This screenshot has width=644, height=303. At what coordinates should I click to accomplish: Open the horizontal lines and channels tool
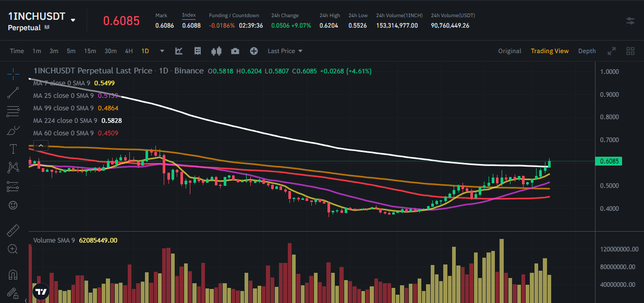(x=13, y=111)
